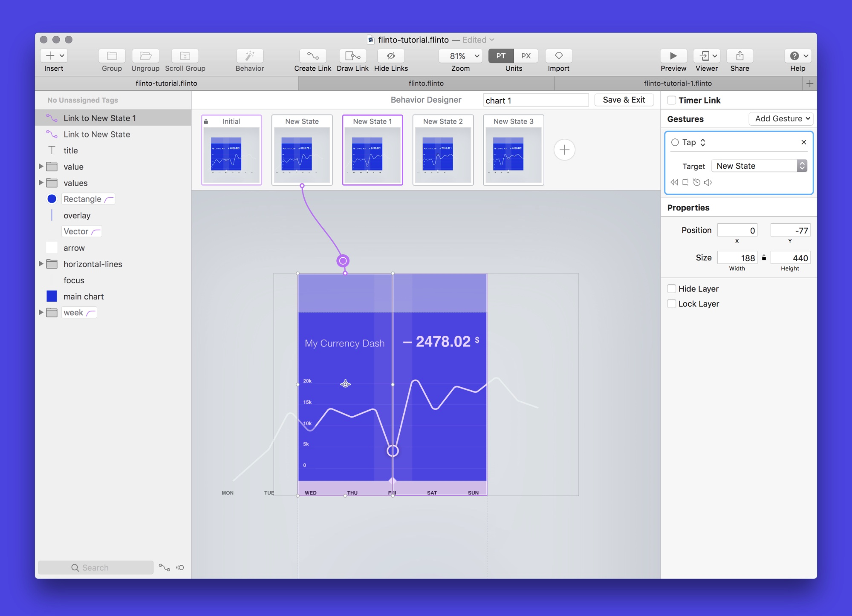The width and height of the screenshot is (852, 616).
Task: Click the layer Search field
Action: (x=95, y=567)
